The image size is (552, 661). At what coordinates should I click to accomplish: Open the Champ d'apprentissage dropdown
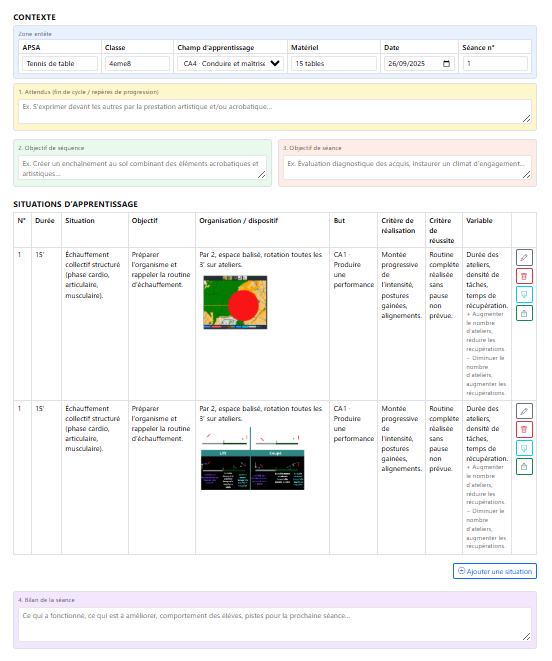pos(230,64)
